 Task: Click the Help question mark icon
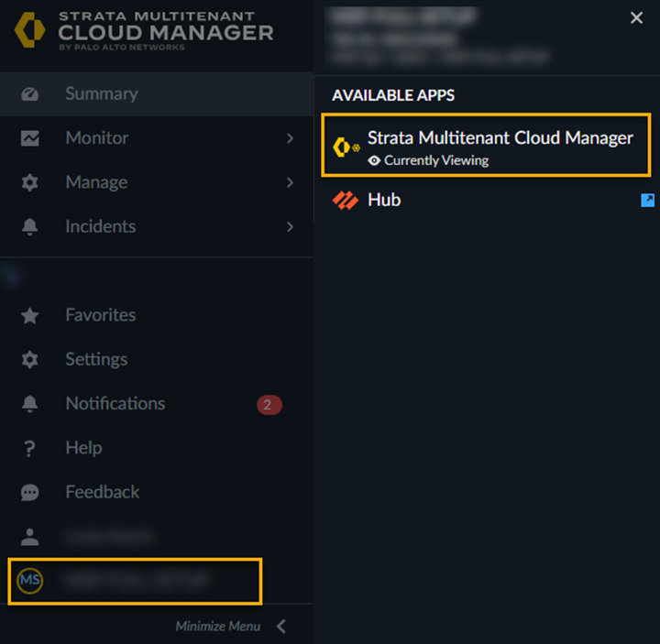[30, 448]
